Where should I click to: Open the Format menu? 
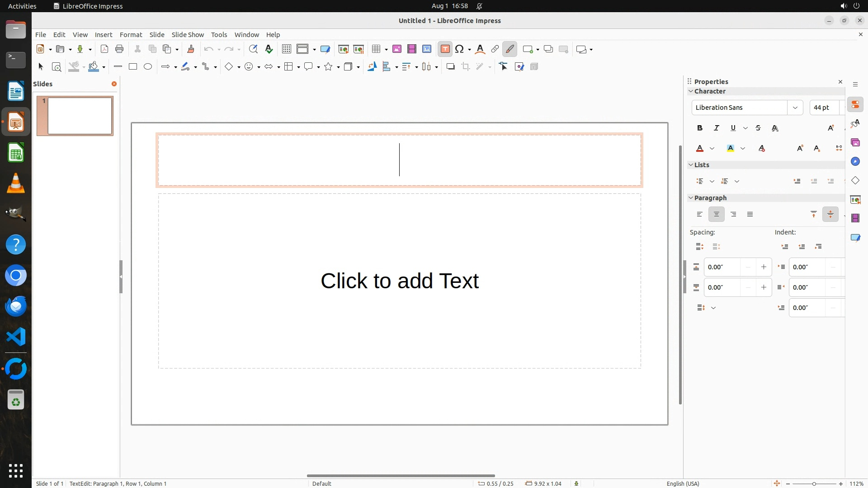click(x=131, y=35)
